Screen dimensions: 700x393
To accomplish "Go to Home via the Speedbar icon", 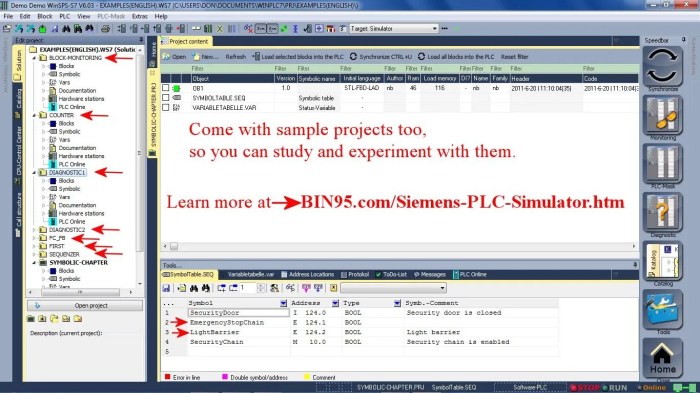I will 662,359.
